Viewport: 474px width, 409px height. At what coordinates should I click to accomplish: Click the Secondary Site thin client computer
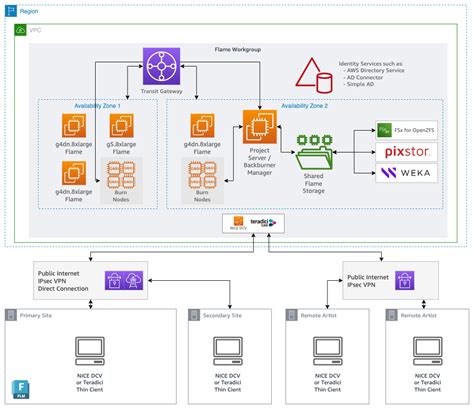(x=228, y=351)
